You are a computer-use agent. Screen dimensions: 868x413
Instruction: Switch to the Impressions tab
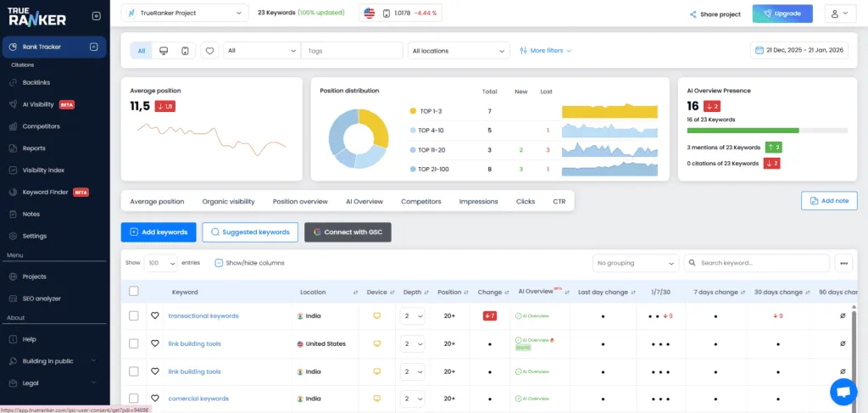coord(478,202)
